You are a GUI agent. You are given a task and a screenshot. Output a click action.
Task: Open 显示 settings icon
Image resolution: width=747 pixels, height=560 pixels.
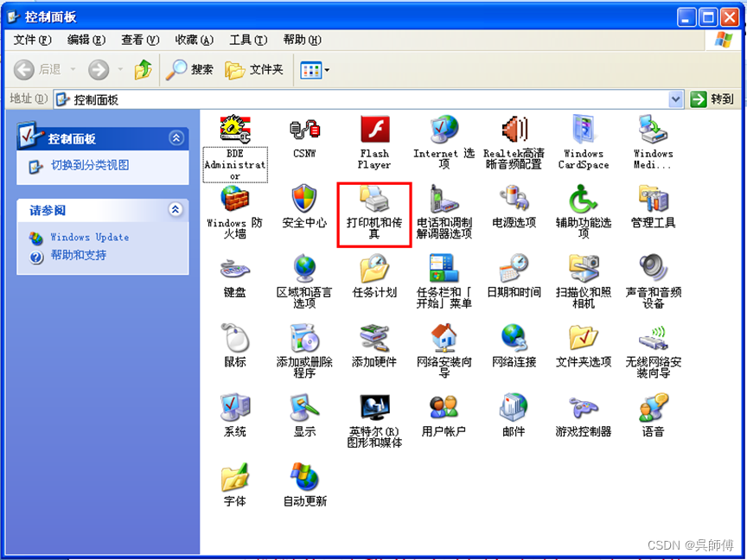[304, 408]
